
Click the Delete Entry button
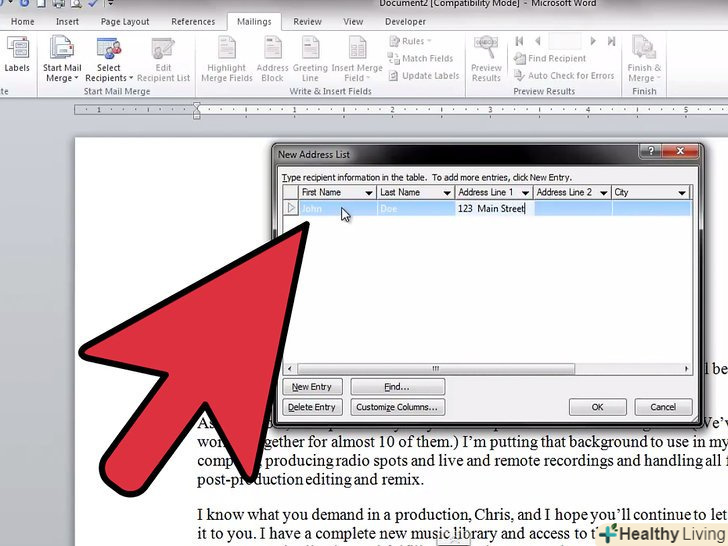coord(312,407)
